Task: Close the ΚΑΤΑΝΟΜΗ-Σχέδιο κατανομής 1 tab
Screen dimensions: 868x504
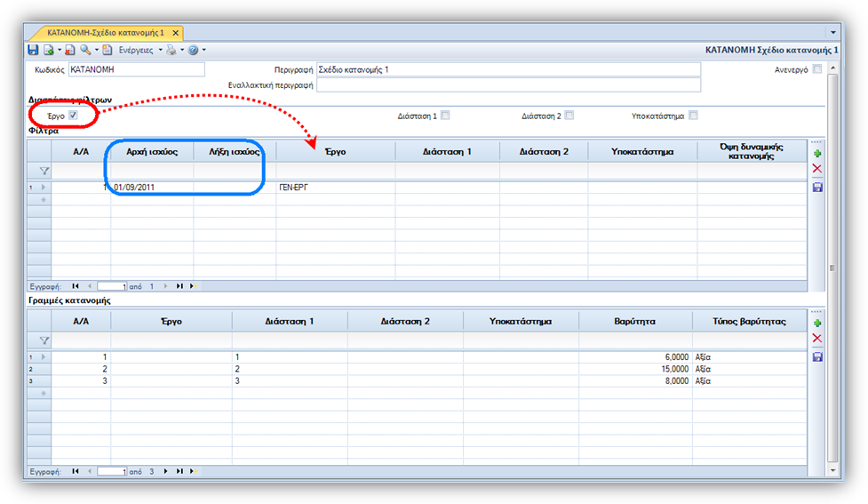Action: click(x=176, y=33)
